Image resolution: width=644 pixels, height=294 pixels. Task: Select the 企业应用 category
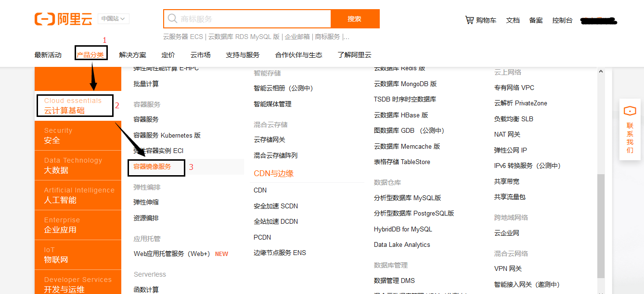click(78, 225)
